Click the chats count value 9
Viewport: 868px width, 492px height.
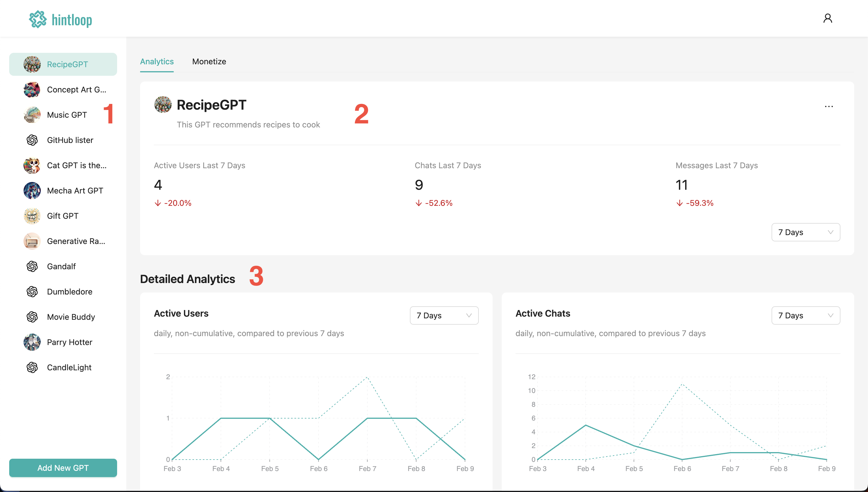(419, 185)
